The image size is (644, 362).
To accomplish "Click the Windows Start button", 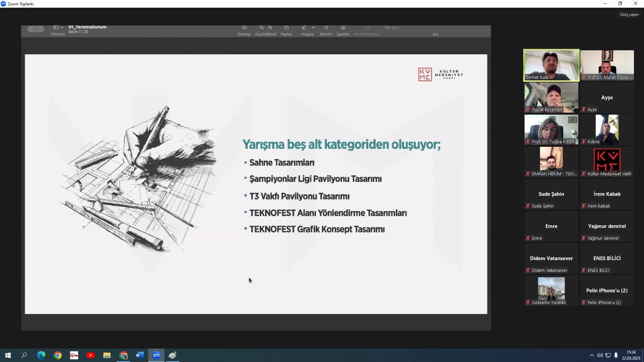I will click(8, 355).
